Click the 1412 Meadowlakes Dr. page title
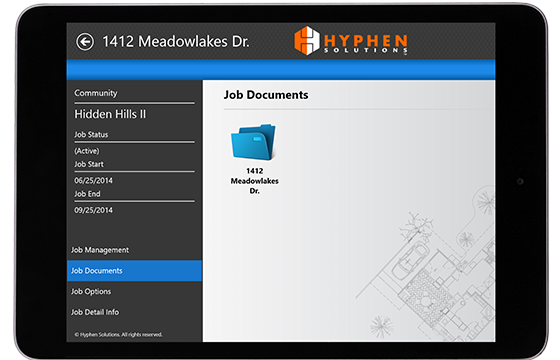The width and height of the screenshot is (560, 360). [x=176, y=42]
